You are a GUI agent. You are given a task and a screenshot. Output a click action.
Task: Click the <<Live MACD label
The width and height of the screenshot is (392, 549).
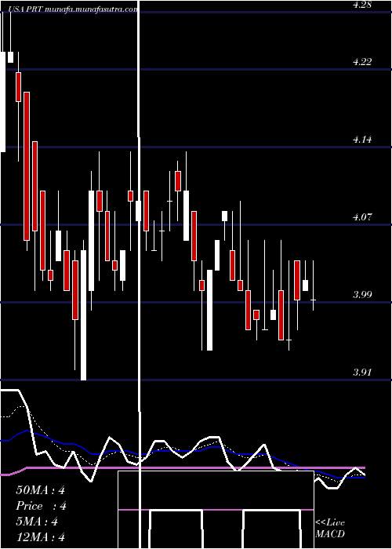(x=330, y=529)
